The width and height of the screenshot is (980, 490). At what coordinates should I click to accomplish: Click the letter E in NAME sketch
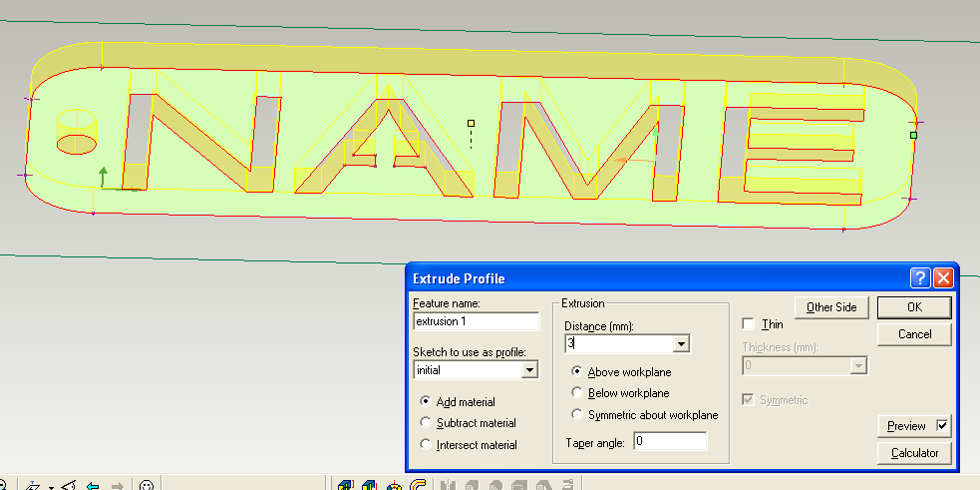tap(792, 156)
